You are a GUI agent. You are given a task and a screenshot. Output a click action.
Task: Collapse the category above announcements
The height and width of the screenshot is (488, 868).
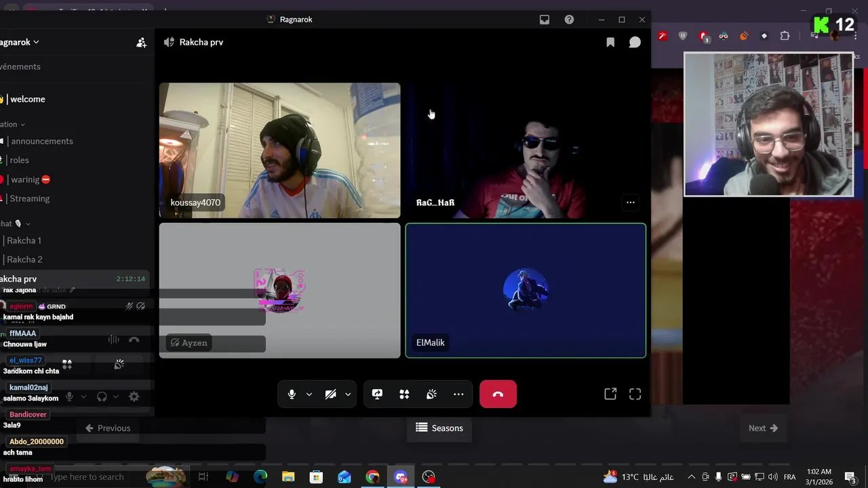pos(13,125)
